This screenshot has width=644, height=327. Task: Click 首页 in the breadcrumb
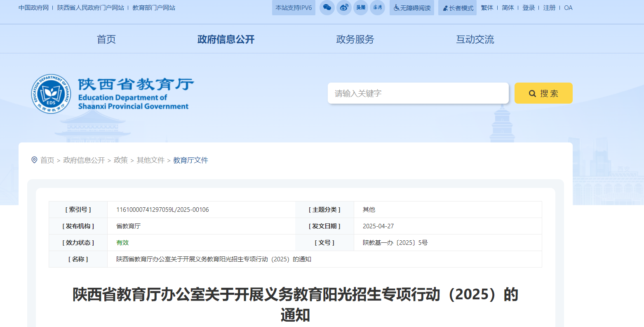(47, 160)
